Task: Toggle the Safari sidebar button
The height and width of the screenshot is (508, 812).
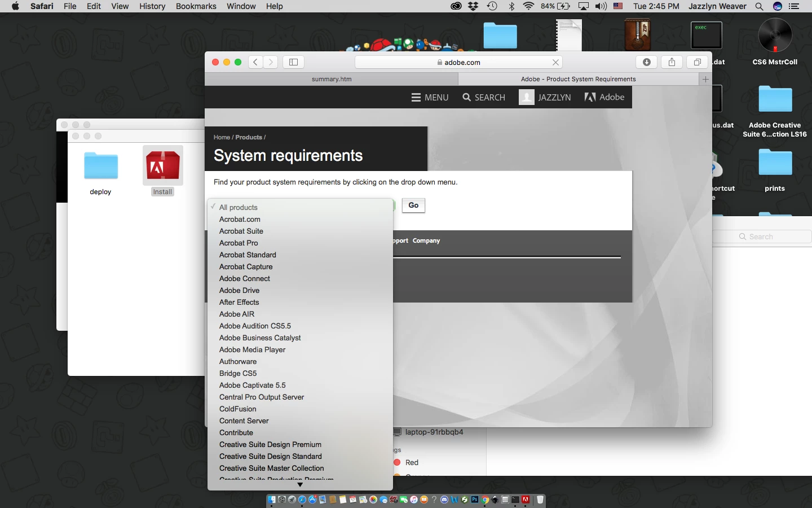Action: click(293, 62)
